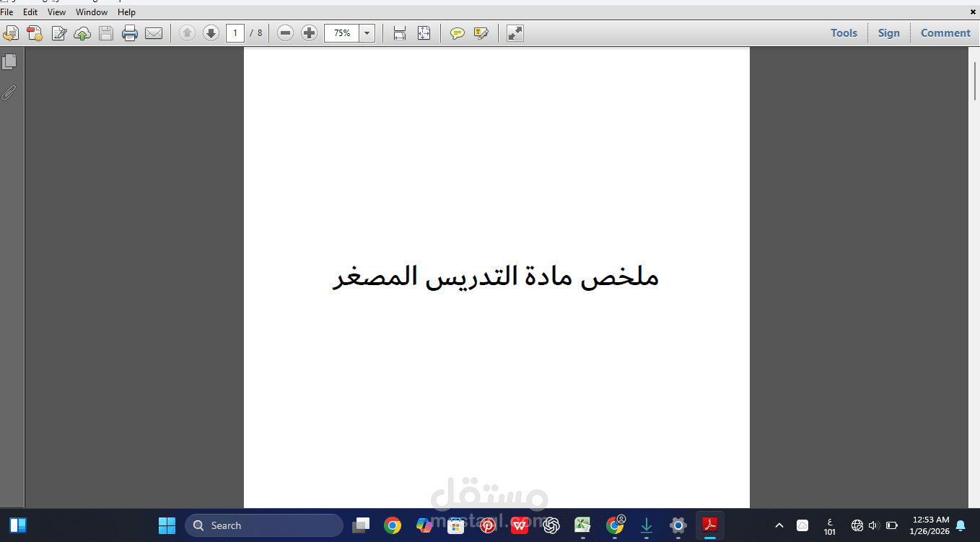980x542 pixels.
Task: Click the battery tray icon
Action: coord(892,525)
